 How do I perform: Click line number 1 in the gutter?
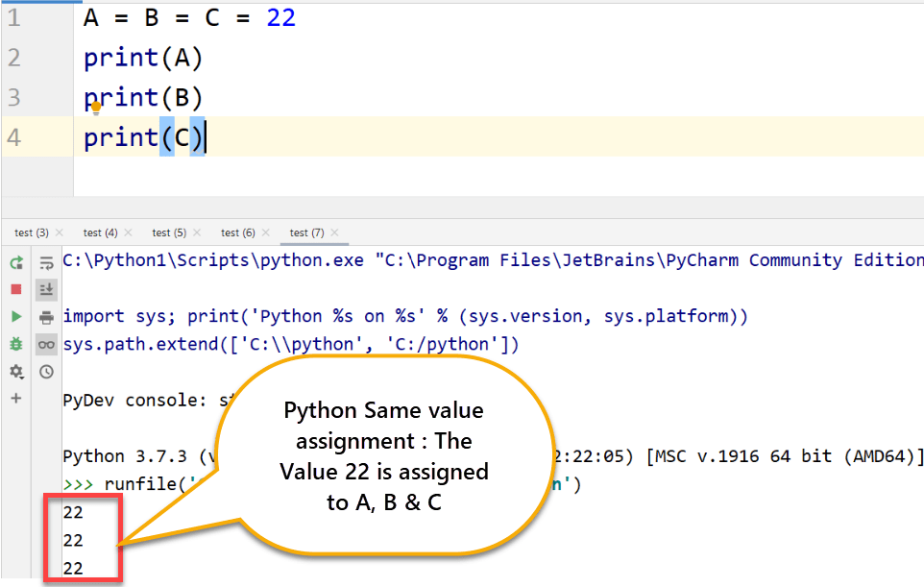[13, 18]
